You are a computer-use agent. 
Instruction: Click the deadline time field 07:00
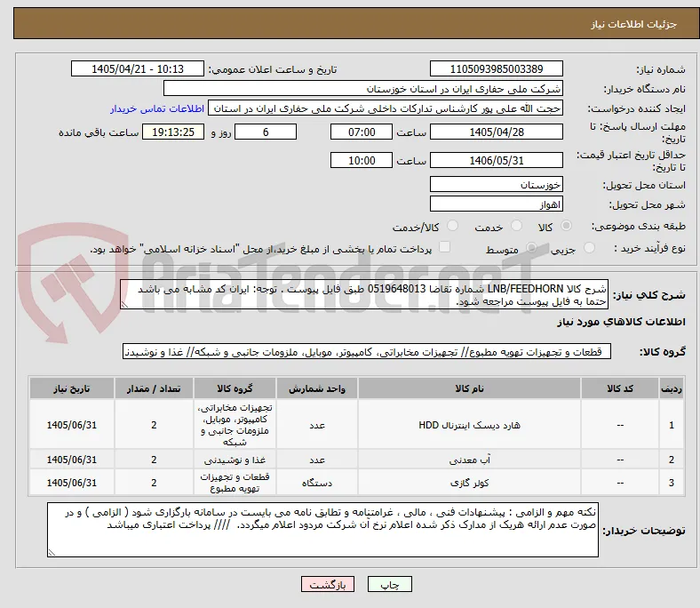coord(362,132)
